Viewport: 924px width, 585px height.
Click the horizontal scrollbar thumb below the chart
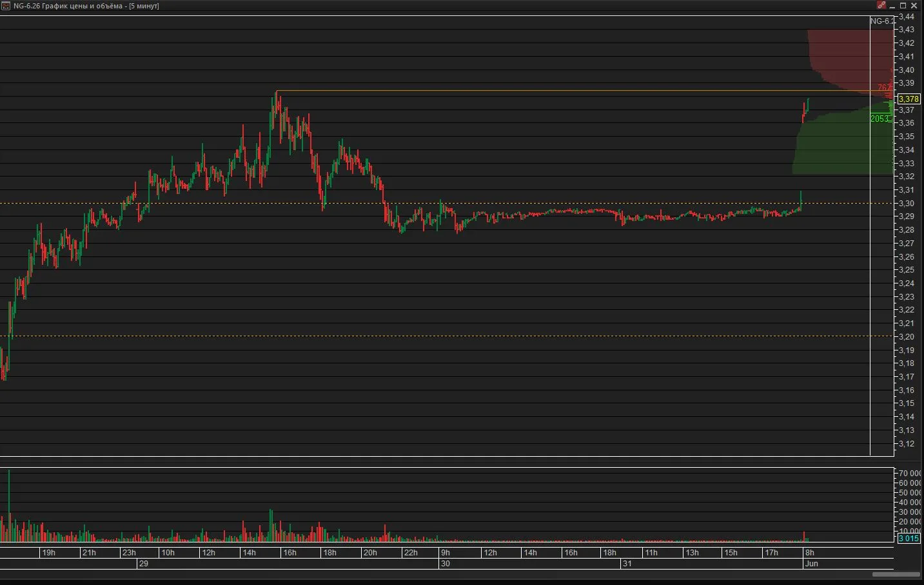coord(896,574)
